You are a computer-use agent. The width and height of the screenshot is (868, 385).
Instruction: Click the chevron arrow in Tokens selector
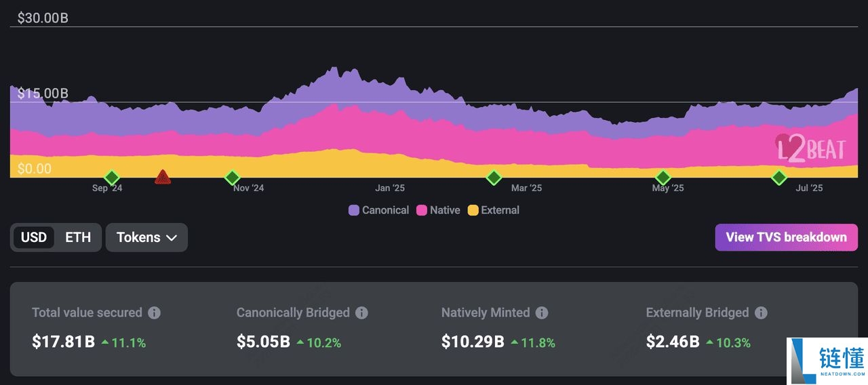pyautogui.click(x=172, y=238)
